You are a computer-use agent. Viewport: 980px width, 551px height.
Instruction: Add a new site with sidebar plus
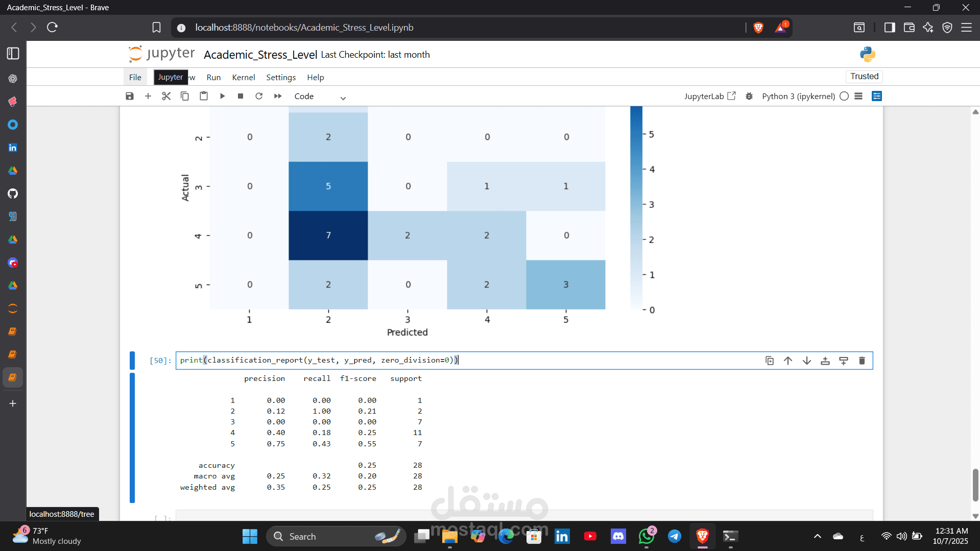13,403
